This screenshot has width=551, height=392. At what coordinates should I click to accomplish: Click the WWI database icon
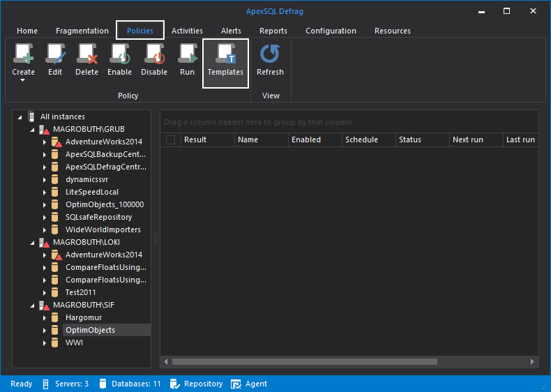tap(55, 342)
